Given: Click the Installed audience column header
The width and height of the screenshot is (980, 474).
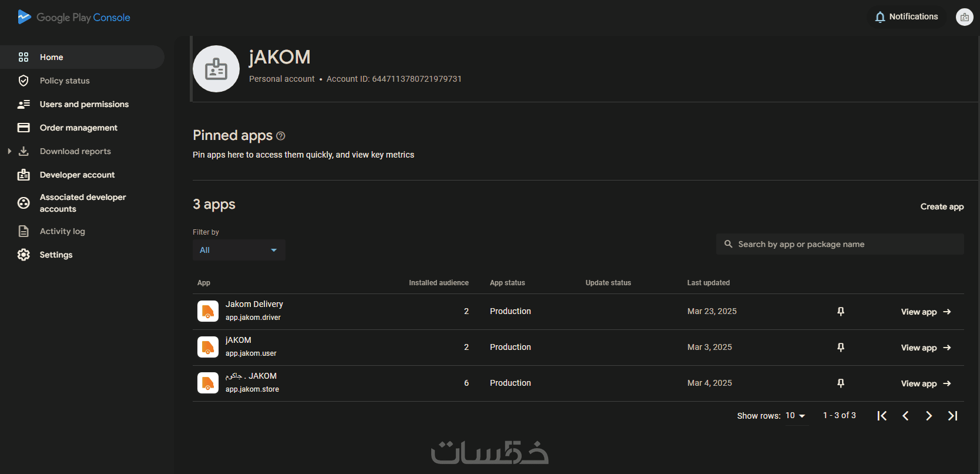Looking at the screenshot, I should (439, 283).
